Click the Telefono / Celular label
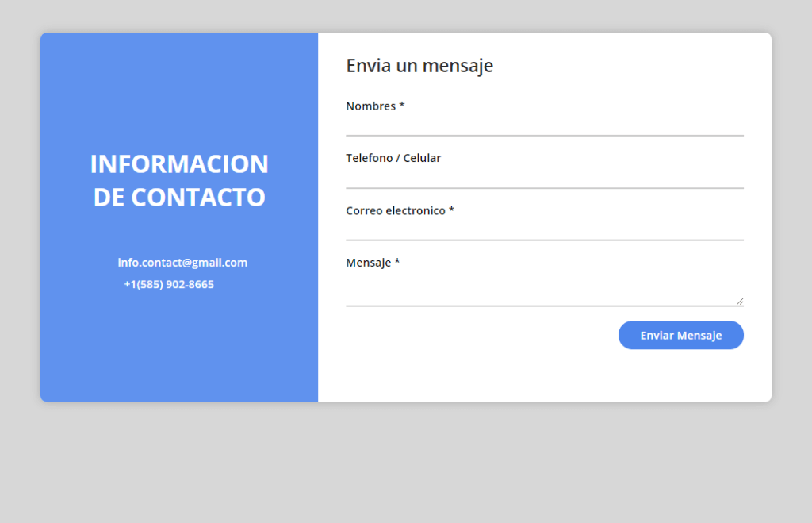This screenshot has width=812, height=523. click(x=393, y=158)
